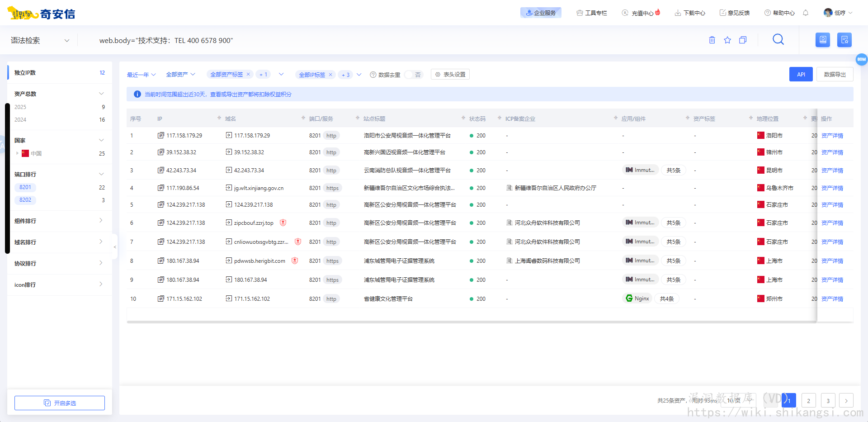Enable multi-select with 开启多选
The image size is (868, 422).
(x=60, y=403)
